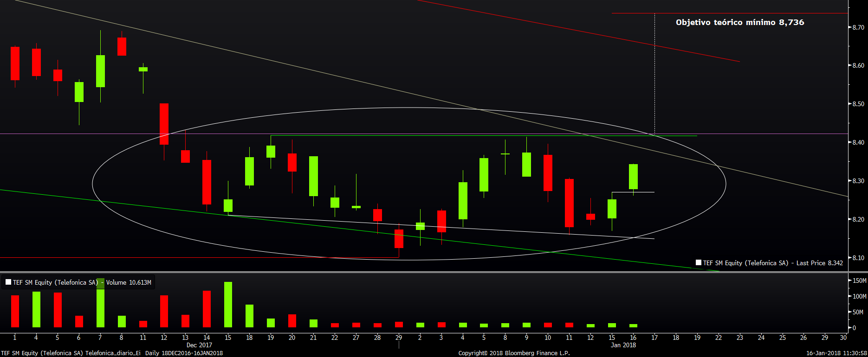The image size is (868, 357).
Task: Click the 8.10 price axis label
Action: point(858,258)
